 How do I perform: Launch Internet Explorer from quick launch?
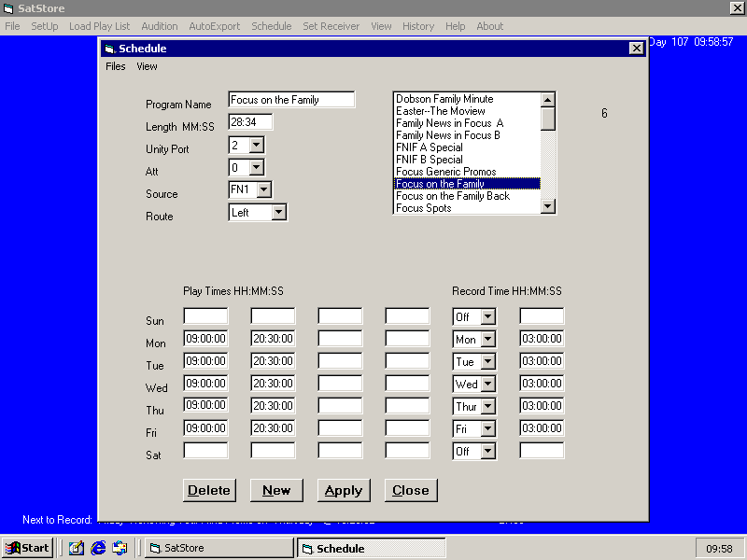tap(98, 548)
